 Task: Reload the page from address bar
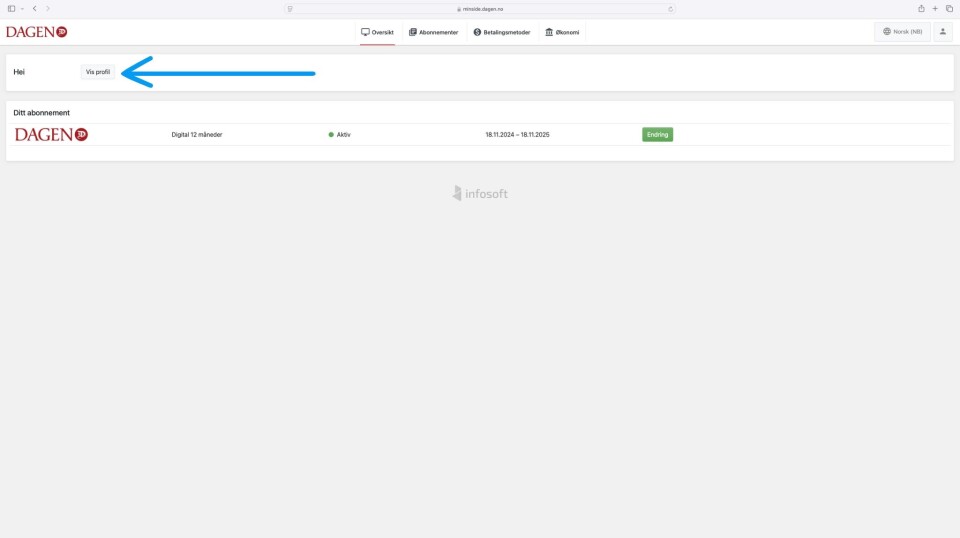click(x=670, y=8)
